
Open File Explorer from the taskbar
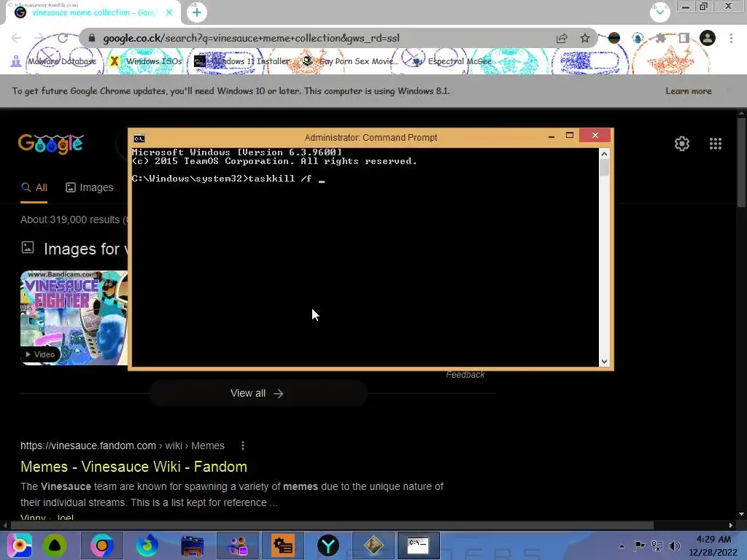(x=192, y=545)
